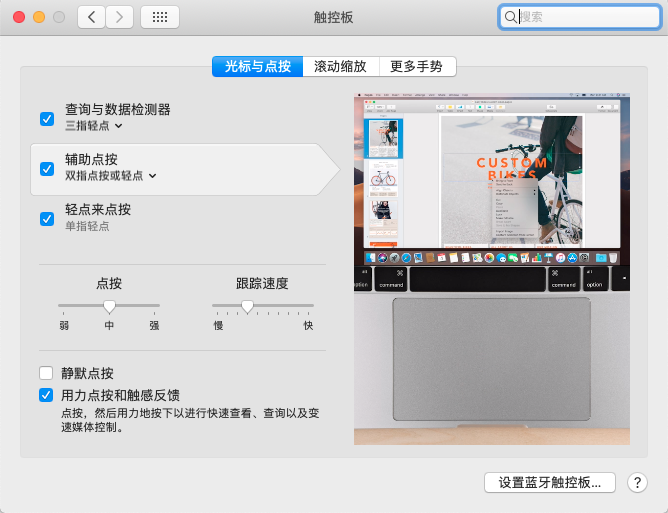This screenshot has height=513, width=668.
Task: Uncheck 查询与数据检测器 checkbox
Action: (x=47, y=119)
